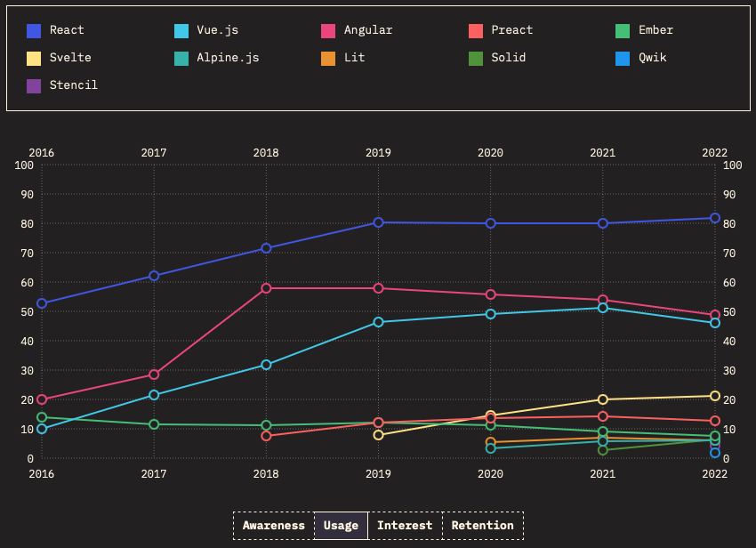The image size is (756, 548).
Task: Click Angular's 2016 data point
Action: [x=42, y=399]
